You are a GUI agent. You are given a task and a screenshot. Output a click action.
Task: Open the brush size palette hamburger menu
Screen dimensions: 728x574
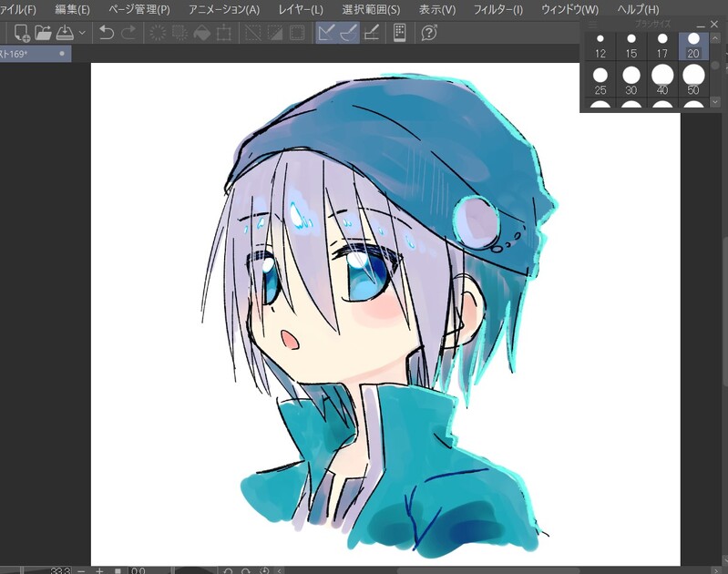pos(593,25)
